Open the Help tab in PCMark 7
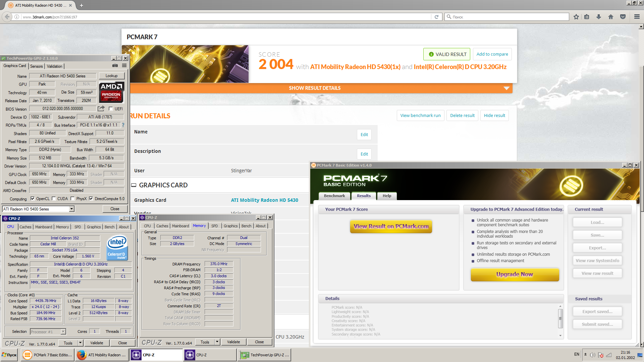Screen dimensions: 644x362 [x=387, y=196]
